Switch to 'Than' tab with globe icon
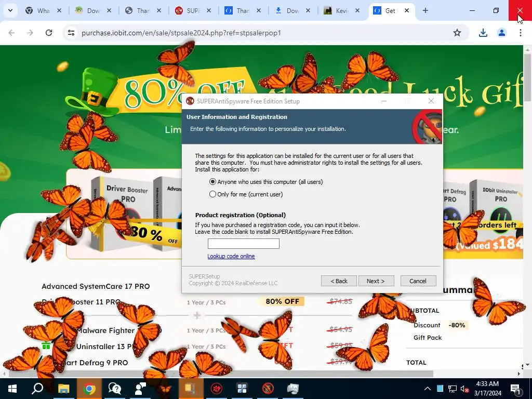This screenshot has width=532, height=399. [x=137, y=10]
